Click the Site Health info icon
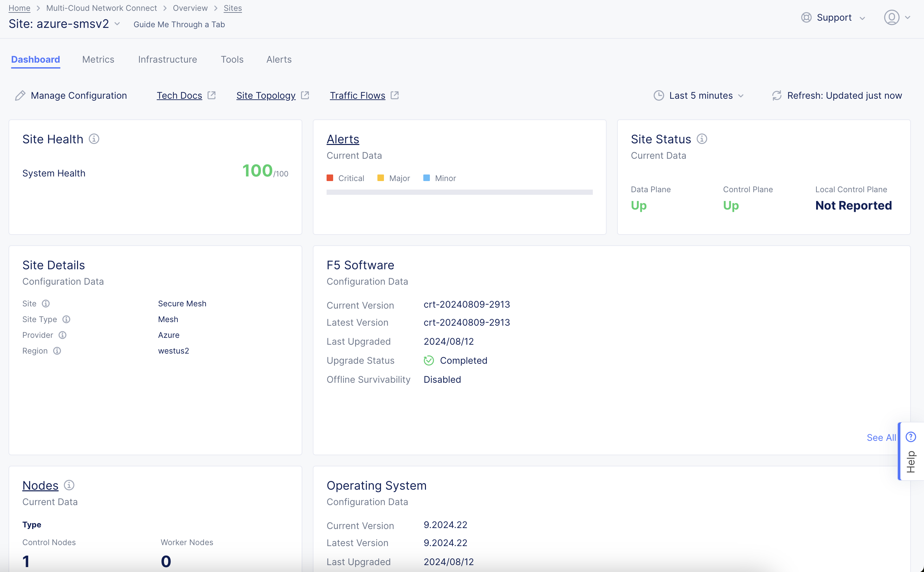 pos(93,138)
